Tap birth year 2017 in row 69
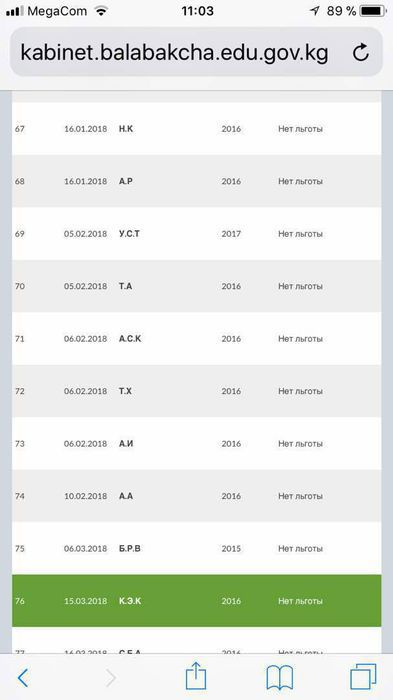The width and height of the screenshot is (393, 700). pos(231,233)
